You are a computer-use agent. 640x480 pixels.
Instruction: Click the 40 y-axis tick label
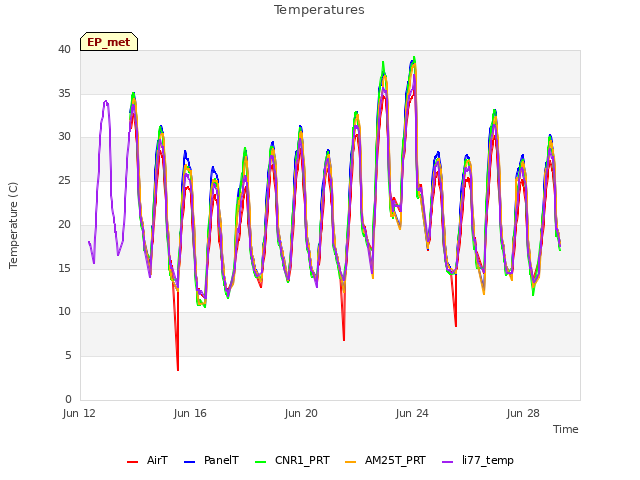coord(64,50)
